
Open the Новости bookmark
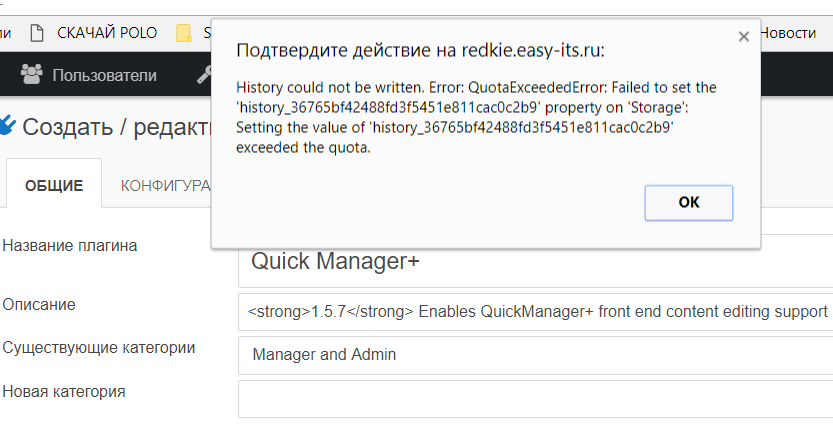(x=787, y=32)
